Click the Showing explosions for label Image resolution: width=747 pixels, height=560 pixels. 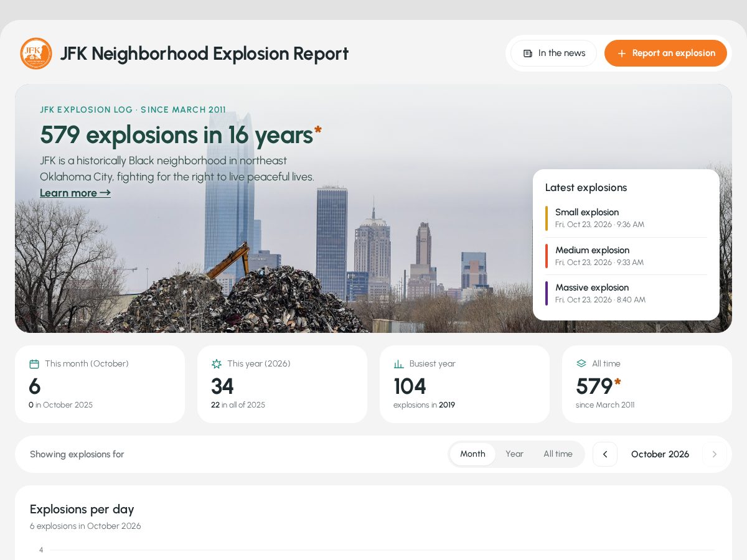coord(77,454)
